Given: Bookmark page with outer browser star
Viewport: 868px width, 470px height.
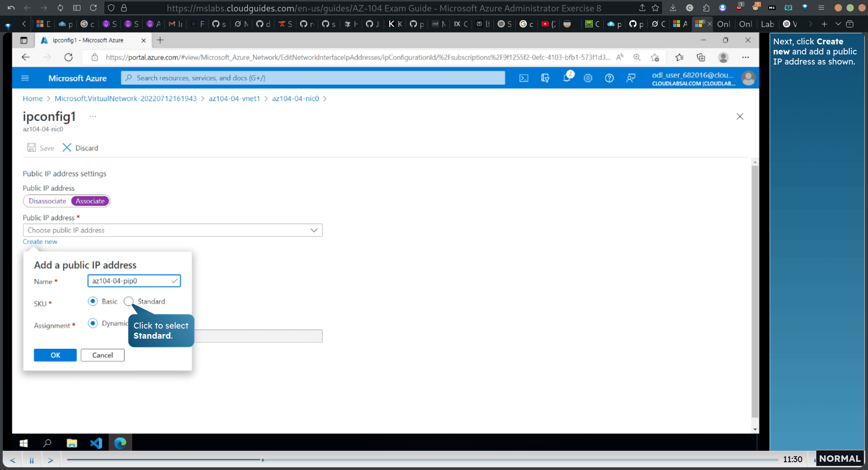Looking at the screenshot, I should [655, 8].
